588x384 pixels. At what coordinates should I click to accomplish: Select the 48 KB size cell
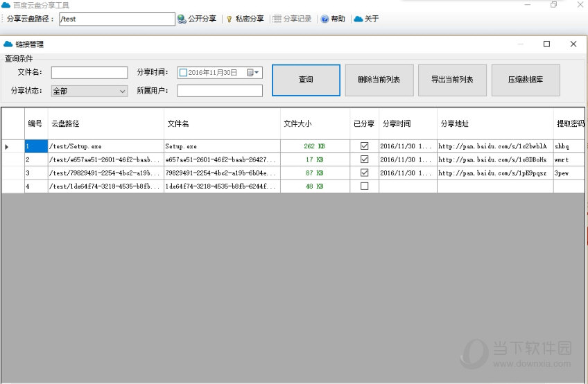(315, 186)
